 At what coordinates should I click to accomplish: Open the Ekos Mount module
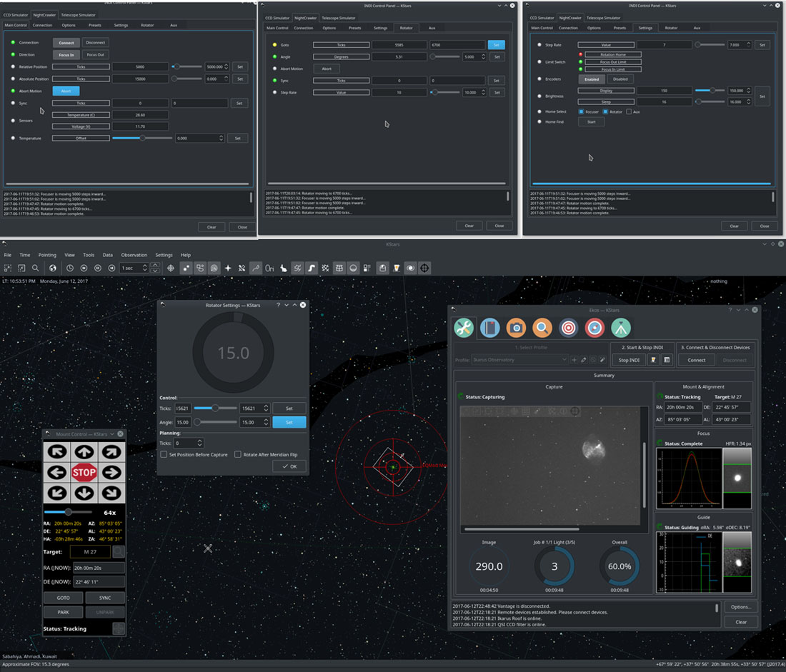pos(621,328)
